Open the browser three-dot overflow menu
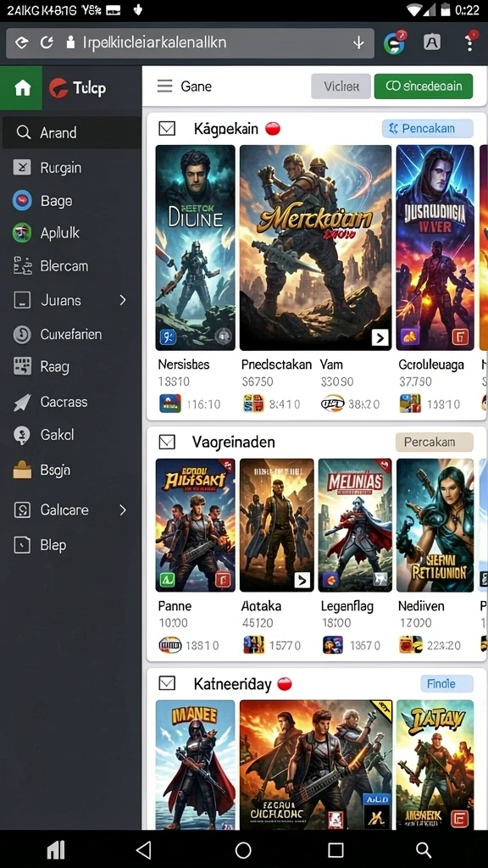This screenshot has width=488, height=868. coord(469,42)
